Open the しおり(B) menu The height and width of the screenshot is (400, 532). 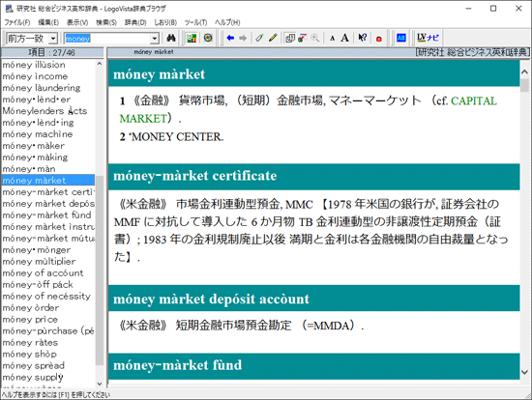tap(165, 22)
